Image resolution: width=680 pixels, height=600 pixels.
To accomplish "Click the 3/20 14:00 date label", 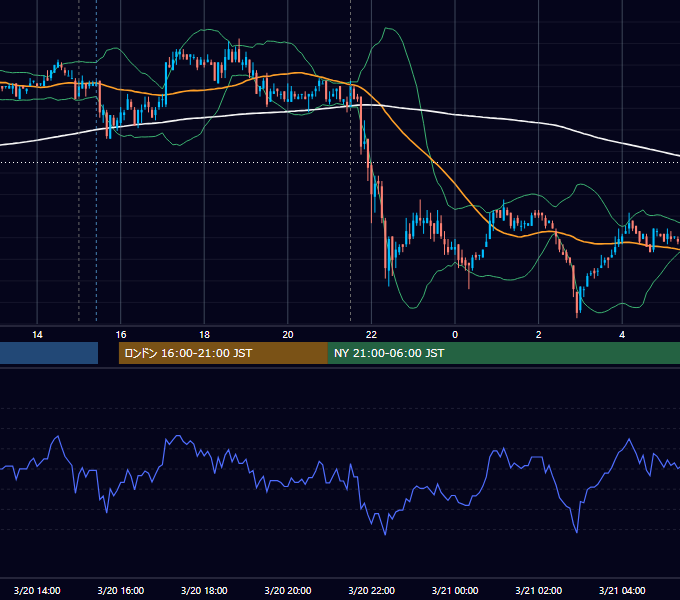I will click(37, 590).
